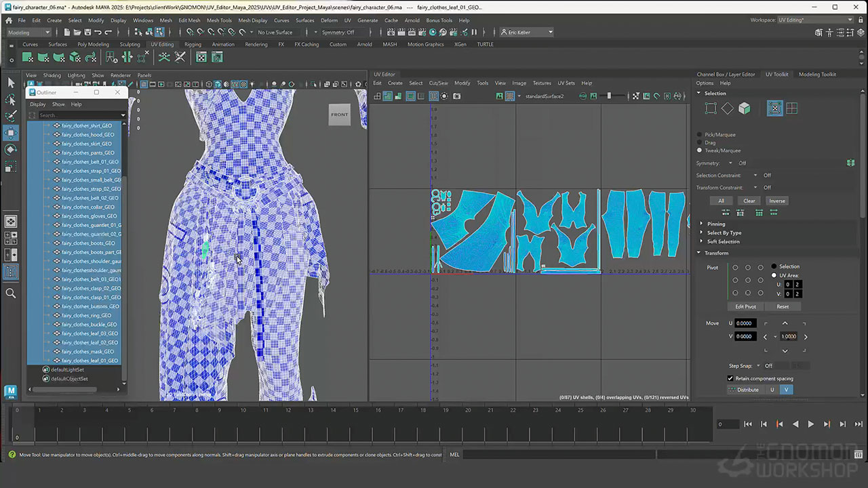868x488 pixels.
Task: Choose the face selection cube icon
Action: pos(744,108)
